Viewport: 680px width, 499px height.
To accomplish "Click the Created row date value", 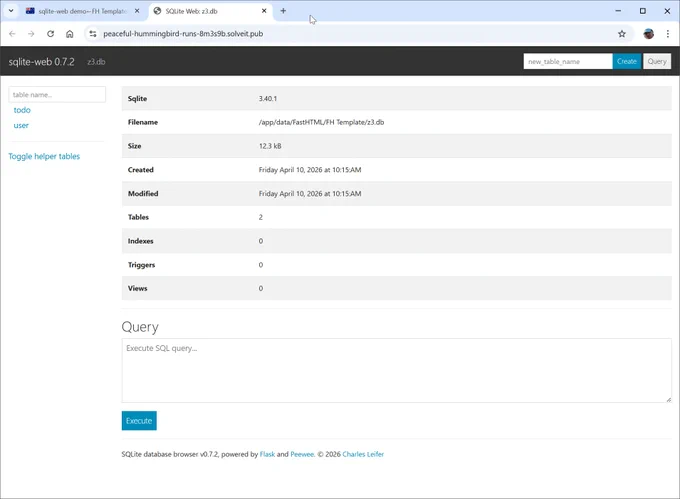I will (x=310, y=170).
